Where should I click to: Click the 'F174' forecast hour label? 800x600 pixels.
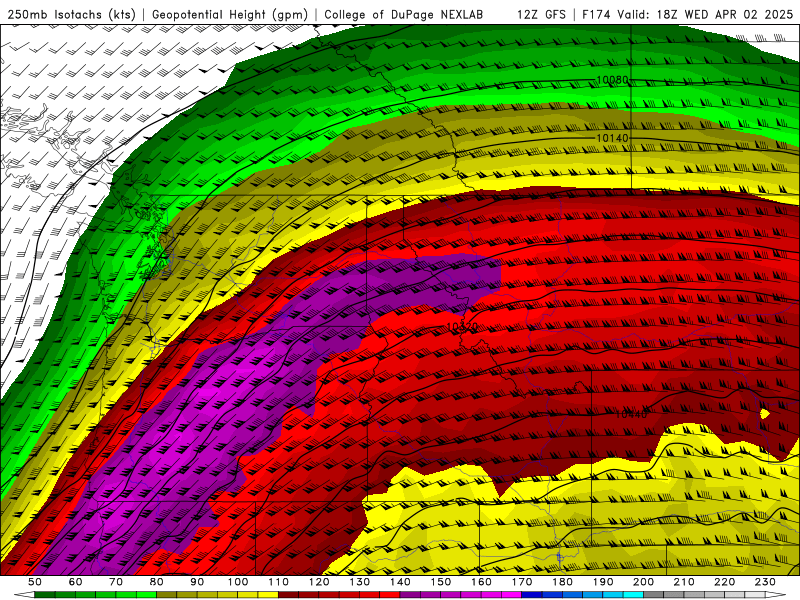click(596, 15)
